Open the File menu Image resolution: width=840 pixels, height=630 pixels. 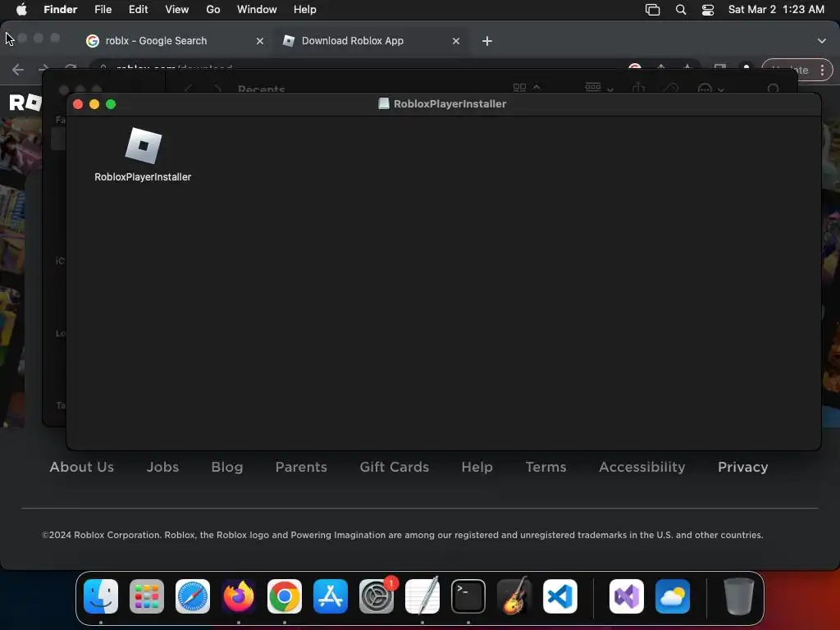tap(103, 10)
